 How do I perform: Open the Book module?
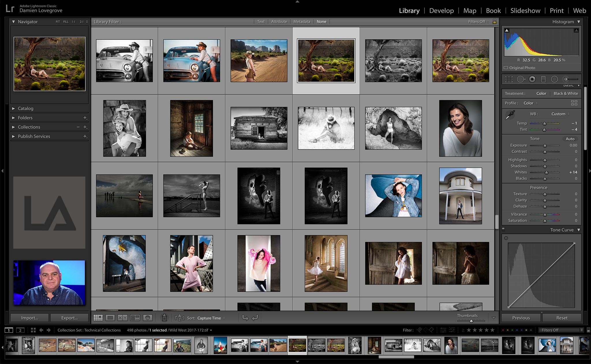point(493,11)
